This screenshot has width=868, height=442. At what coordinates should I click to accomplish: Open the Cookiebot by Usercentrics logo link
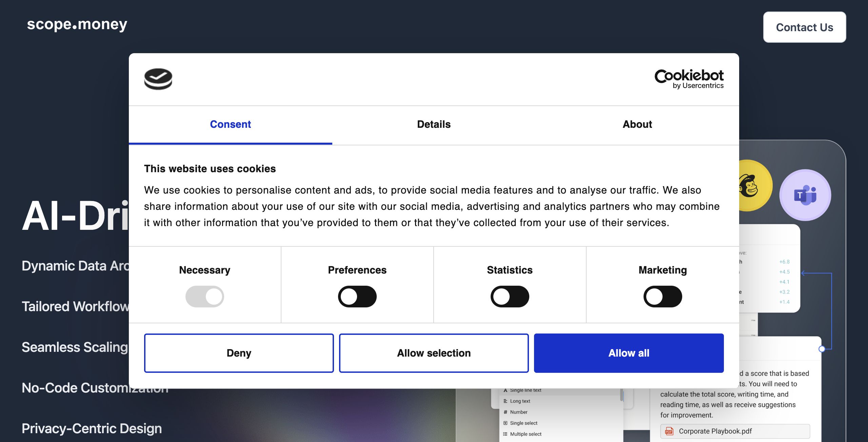tap(689, 79)
